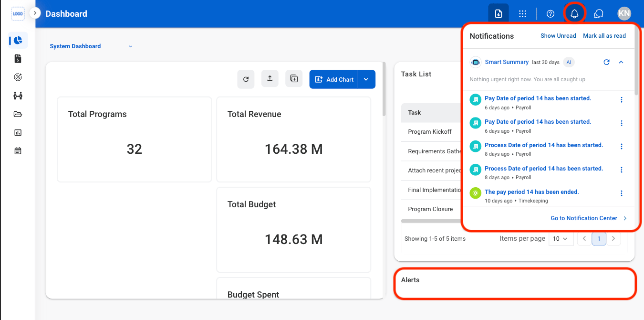
Task: Open the notifications bell icon
Action: coord(574,14)
